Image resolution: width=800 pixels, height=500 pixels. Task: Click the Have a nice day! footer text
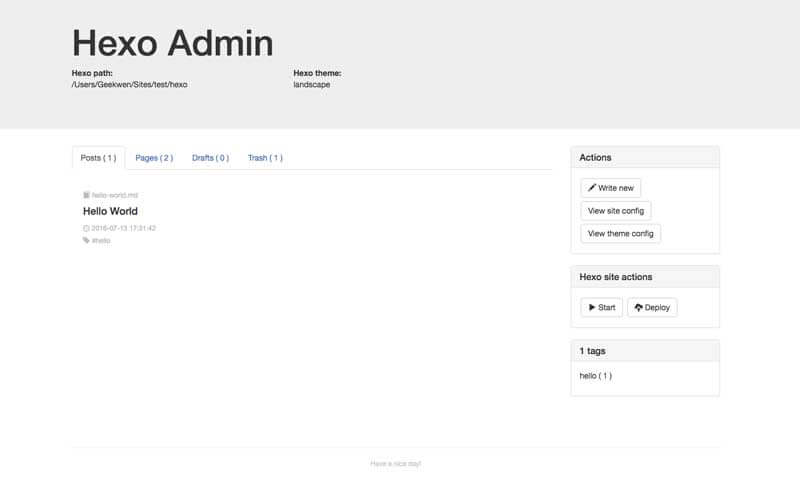(x=396, y=464)
